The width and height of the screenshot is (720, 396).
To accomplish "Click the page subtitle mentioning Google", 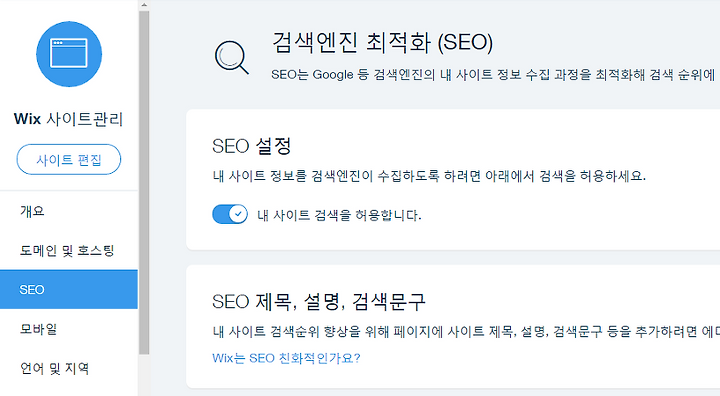I will pos(495,75).
